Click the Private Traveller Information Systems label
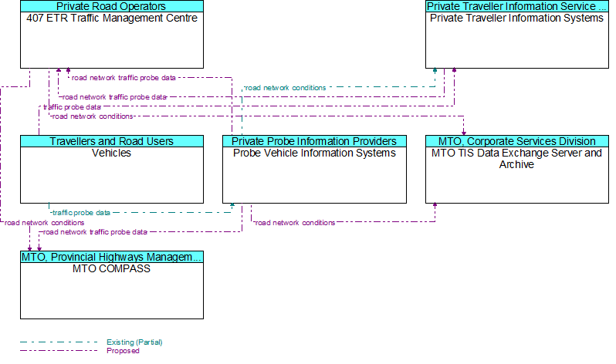 pos(516,18)
